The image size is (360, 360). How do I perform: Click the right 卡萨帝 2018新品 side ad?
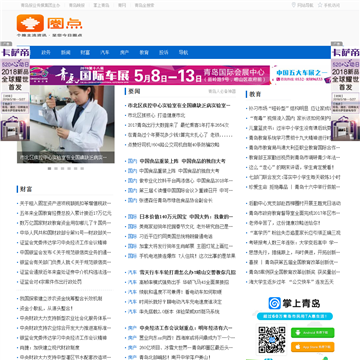point(345,94)
